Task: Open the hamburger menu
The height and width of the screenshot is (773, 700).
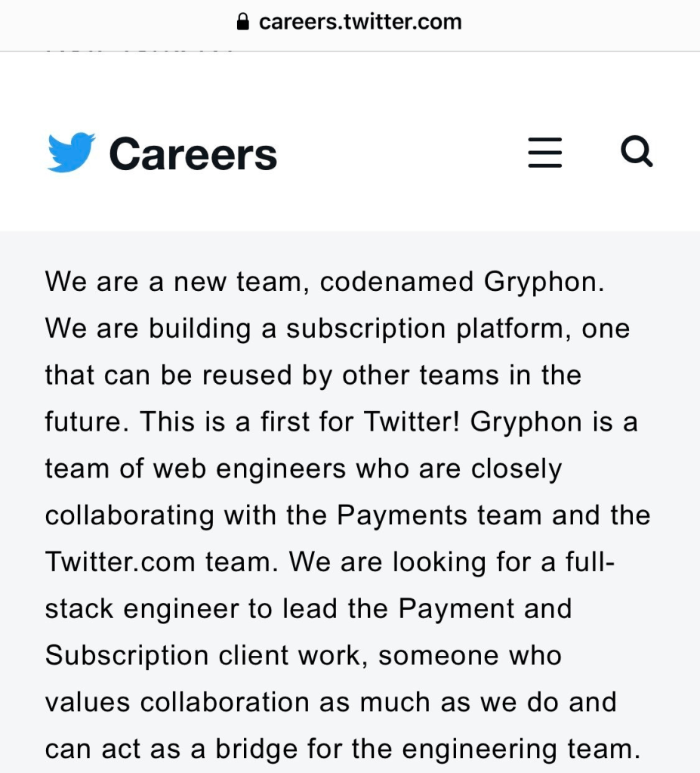Action: pos(544,153)
